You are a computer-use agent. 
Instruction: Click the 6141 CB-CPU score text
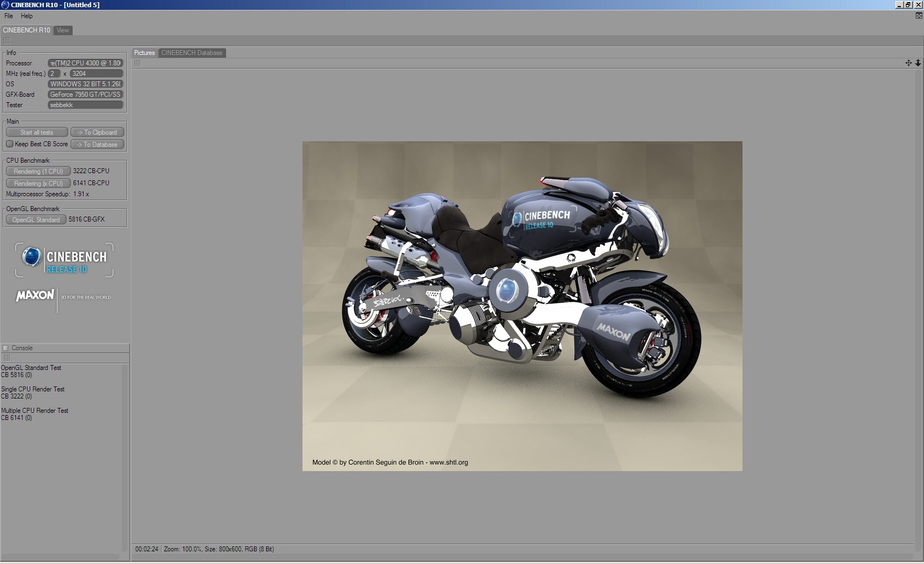[91, 183]
